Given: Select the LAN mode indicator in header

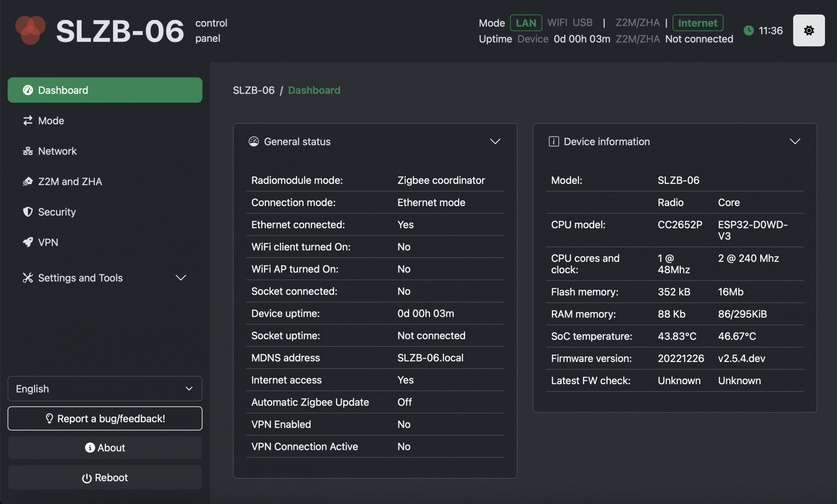Looking at the screenshot, I should [526, 23].
